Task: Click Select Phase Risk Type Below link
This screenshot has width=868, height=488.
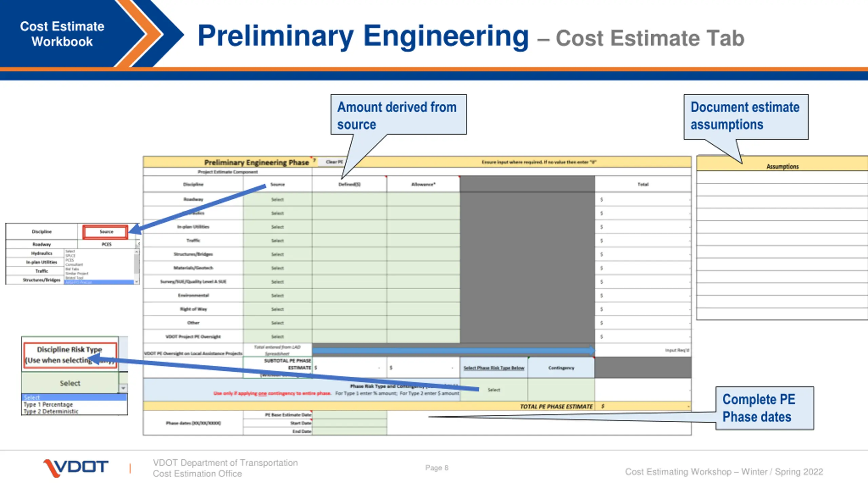Action: (x=494, y=368)
